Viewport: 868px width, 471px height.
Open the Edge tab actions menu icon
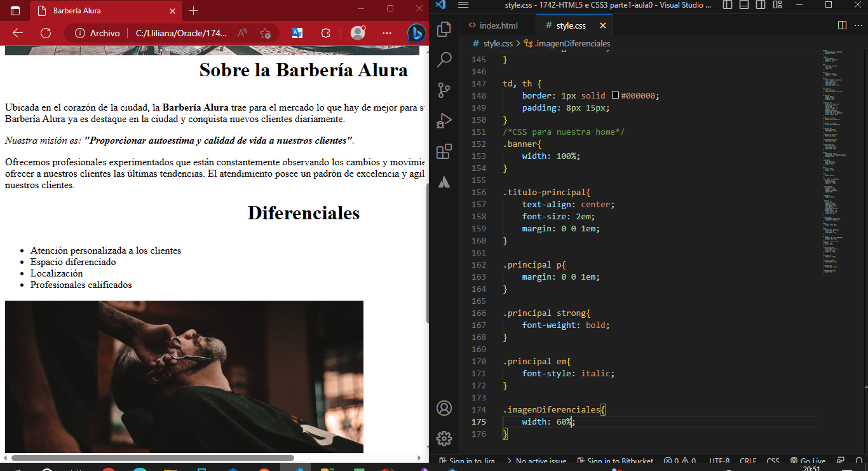coord(15,11)
